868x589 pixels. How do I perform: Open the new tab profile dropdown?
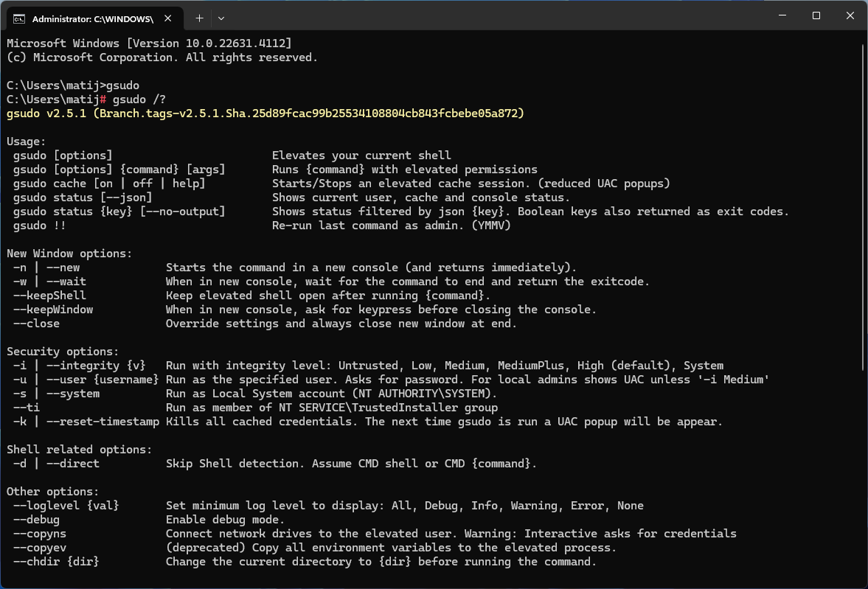221,18
